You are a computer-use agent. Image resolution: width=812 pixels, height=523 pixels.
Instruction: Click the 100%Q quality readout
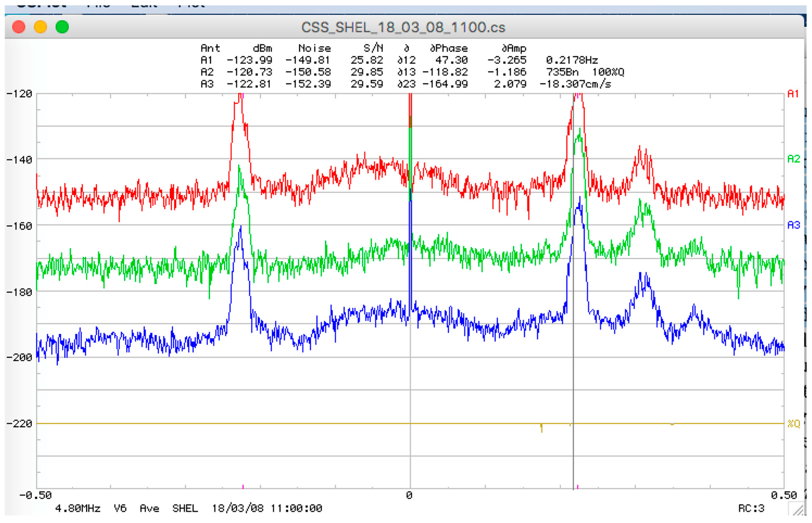(x=608, y=72)
